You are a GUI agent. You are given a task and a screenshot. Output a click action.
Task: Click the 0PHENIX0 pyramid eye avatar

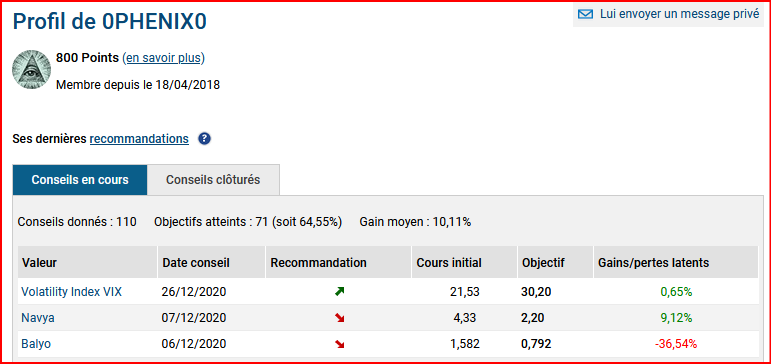click(31, 70)
